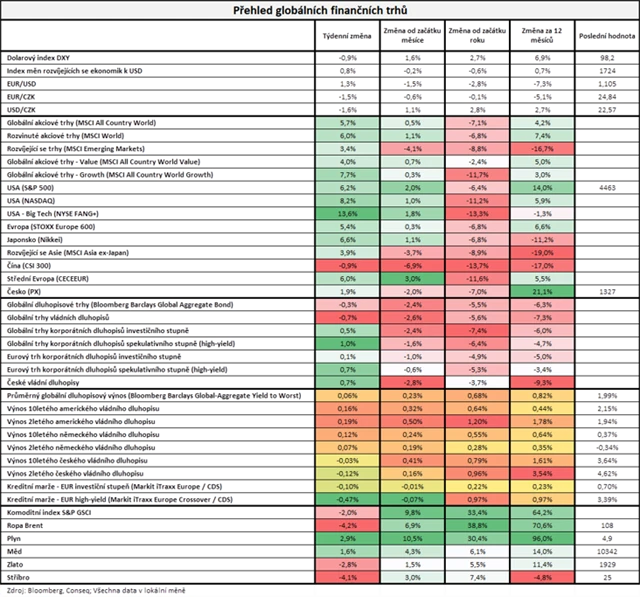Select the red cell showing -16,7%
Viewport: 640px width, 597px height.
pos(543,147)
